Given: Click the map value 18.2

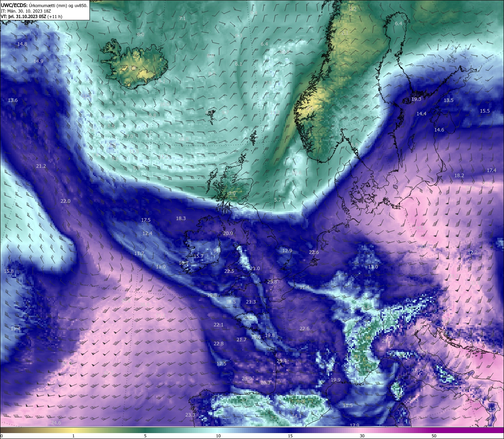Looking at the screenshot, I should tap(459, 176).
